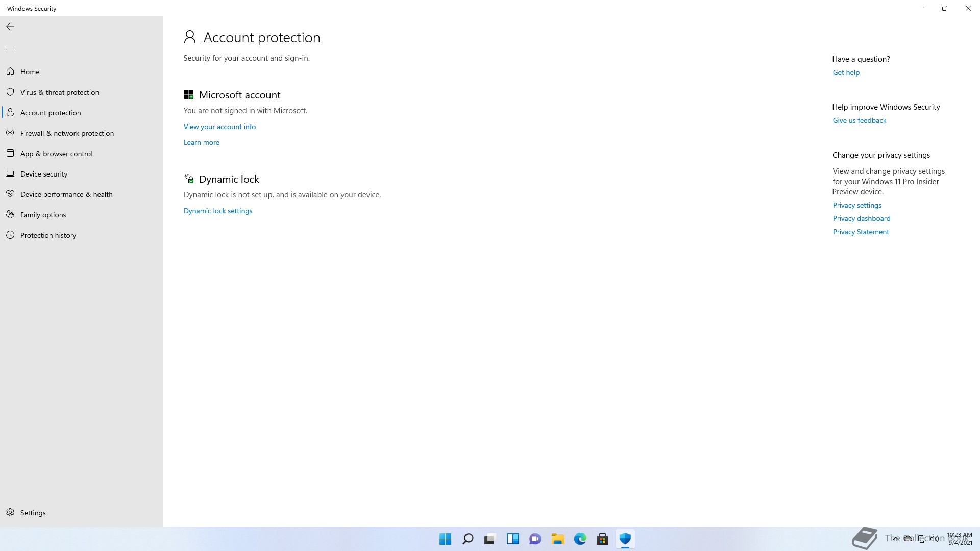Open Settings gear in sidebar
The height and width of the screenshot is (551, 980).
[x=10, y=513]
